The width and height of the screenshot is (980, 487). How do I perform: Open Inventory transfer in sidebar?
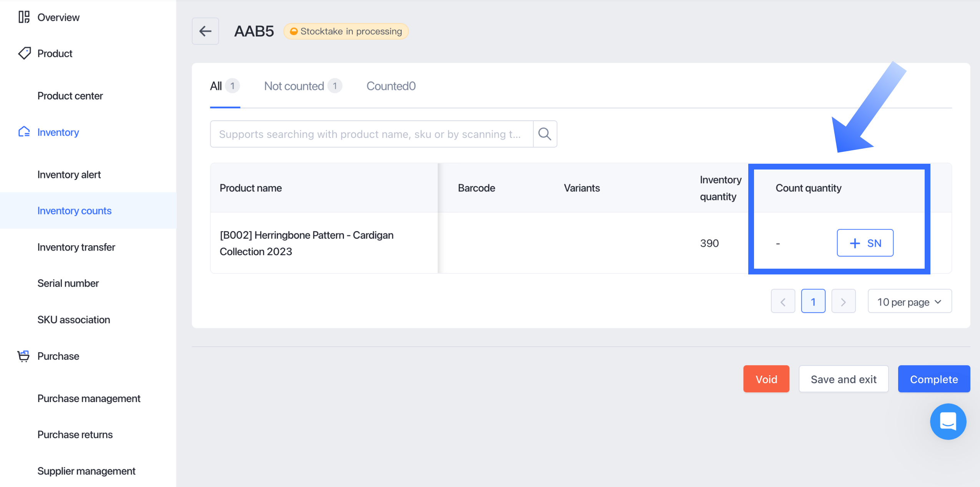point(76,247)
